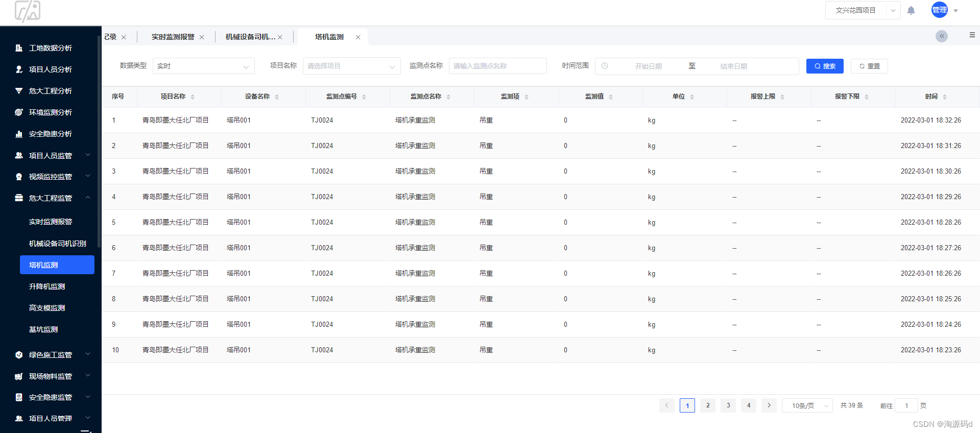Click the 安全隐患分析 bar chart icon
980x433 pixels.
tap(19, 134)
